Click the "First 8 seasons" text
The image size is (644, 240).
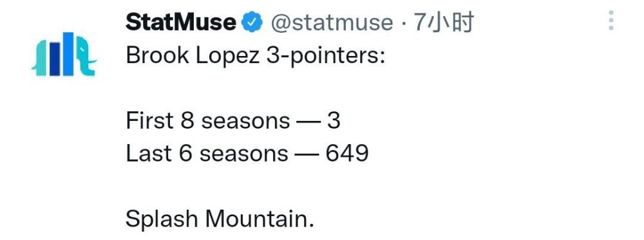pos(208,121)
